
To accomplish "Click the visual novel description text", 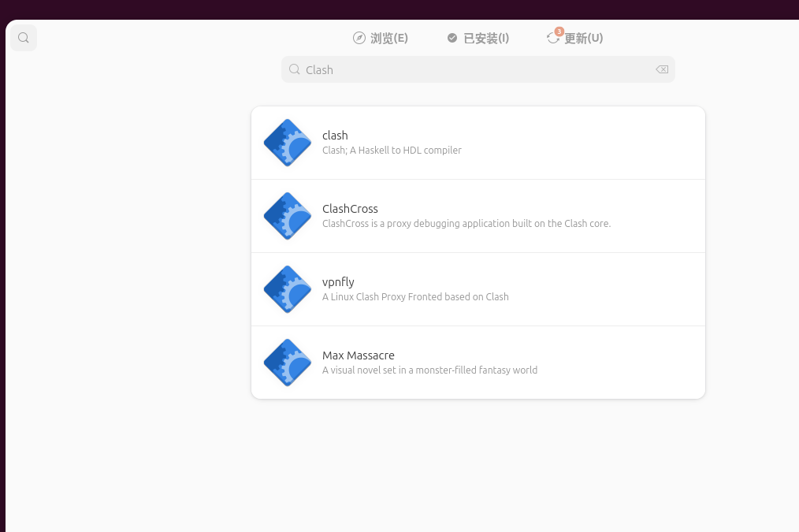I will tap(429, 370).
